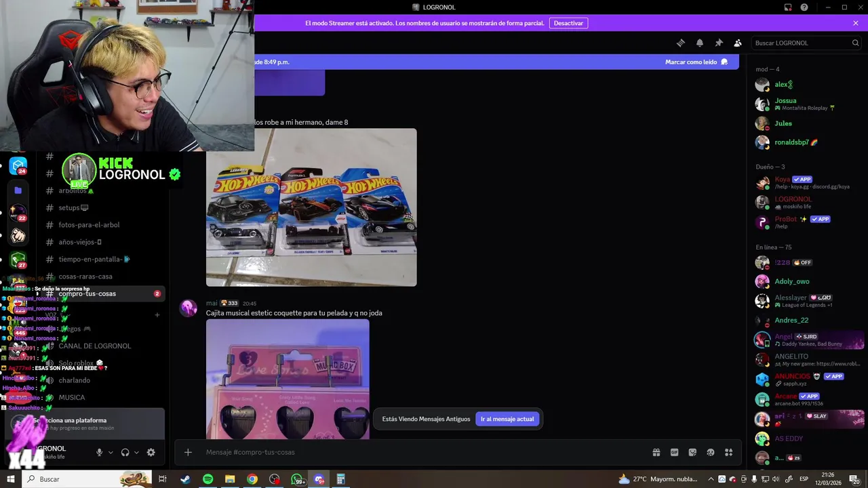This screenshot has height=488, width=868.
Task: Open Google Chrome from the taskbar
Action: 252,479
